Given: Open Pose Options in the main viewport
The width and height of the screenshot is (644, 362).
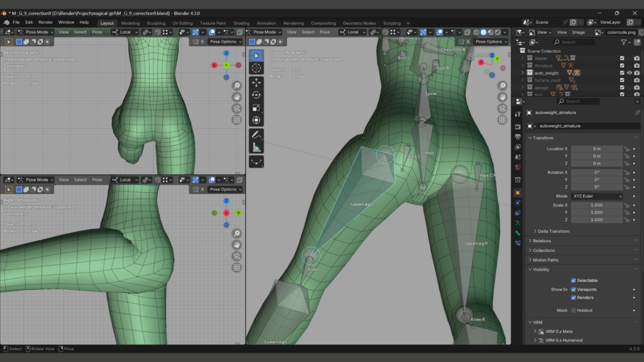Looking at the screenshot, I should coord(491,41).
